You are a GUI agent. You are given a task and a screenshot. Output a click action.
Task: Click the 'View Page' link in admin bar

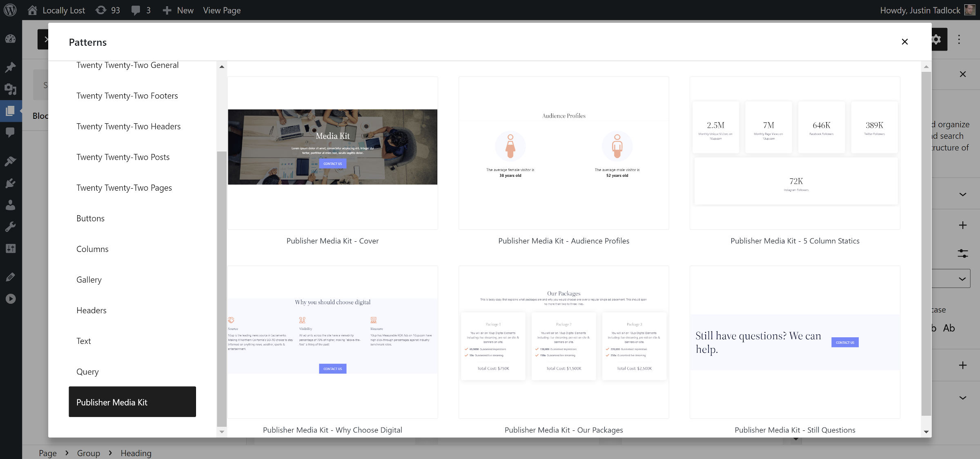tap(221, 10)
